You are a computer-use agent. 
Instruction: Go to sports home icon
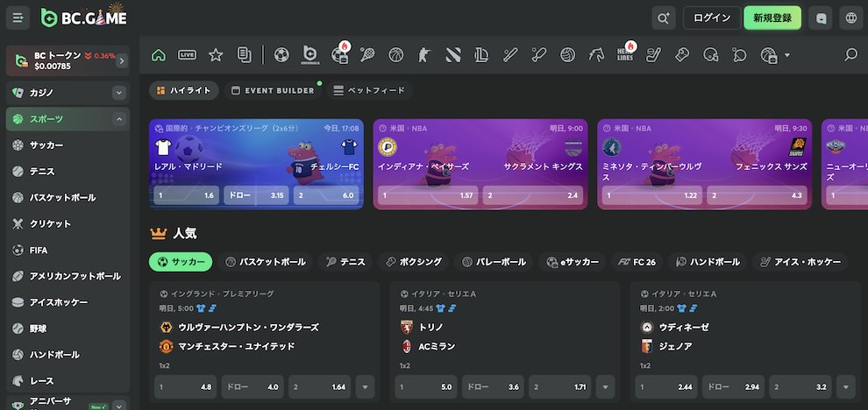[159, 55]
